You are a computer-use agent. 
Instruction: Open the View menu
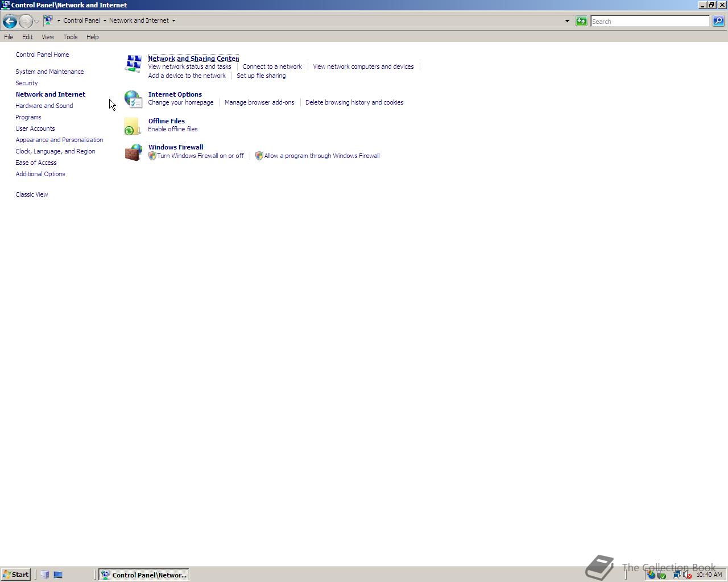coord(48,37)
